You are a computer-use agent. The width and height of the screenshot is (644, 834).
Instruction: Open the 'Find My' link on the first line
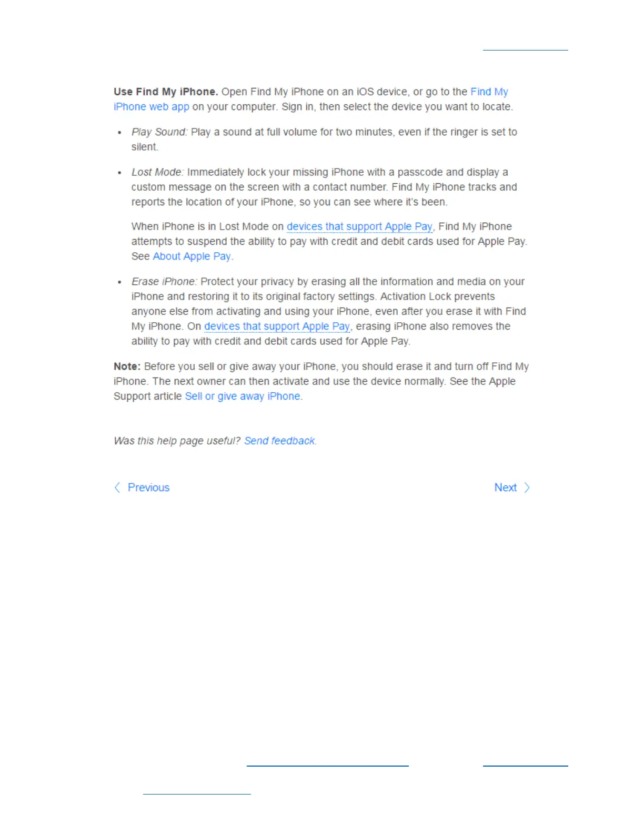(489, 92)
